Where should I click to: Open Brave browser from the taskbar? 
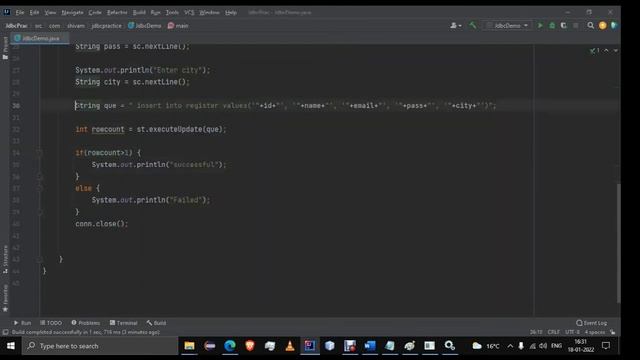coord(250,346)
